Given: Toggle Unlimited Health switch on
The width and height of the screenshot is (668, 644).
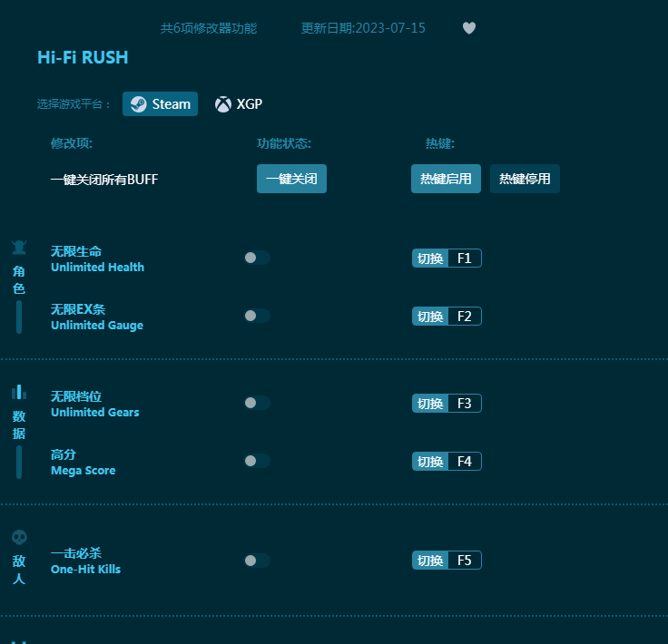Looking at the screenshot, I should coord(257,258).
